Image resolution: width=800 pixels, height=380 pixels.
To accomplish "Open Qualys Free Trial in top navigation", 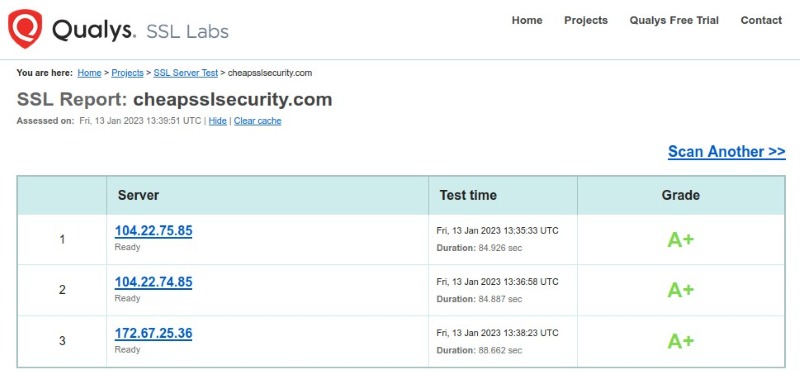I will [x=673, y=20].
